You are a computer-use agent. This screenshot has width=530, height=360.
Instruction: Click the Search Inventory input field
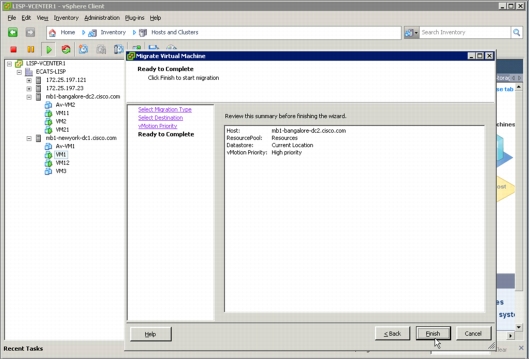(x=465, y=32)
